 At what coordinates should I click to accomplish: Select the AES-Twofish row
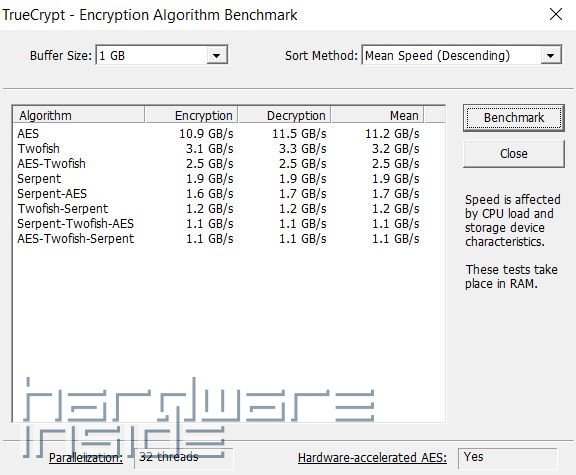click(228, 164)
